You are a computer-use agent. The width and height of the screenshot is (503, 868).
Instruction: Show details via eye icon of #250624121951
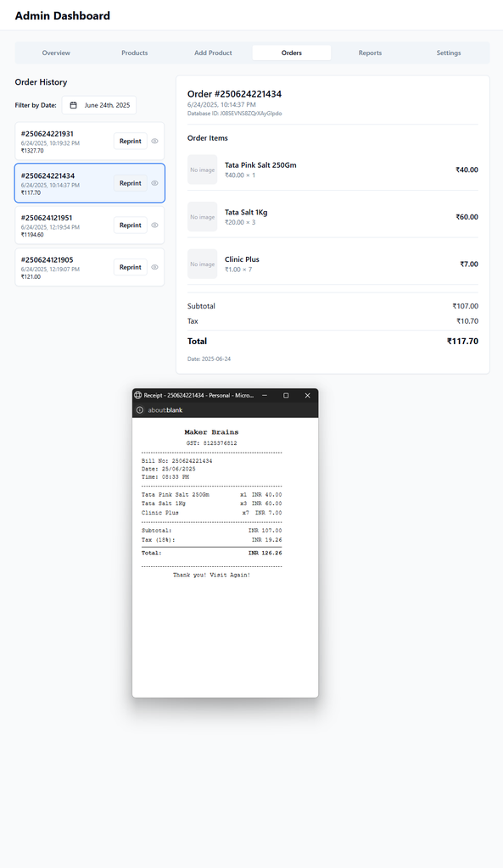pos(154,225)
